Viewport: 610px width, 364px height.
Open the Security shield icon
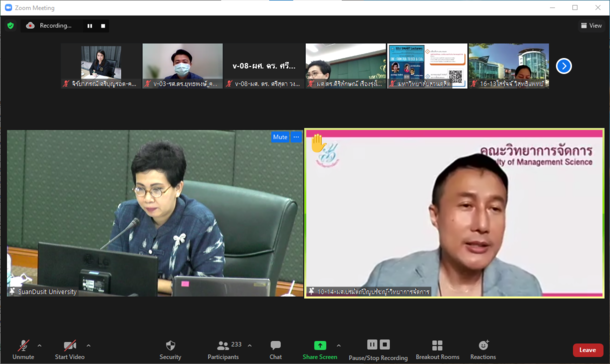(170, 345)
